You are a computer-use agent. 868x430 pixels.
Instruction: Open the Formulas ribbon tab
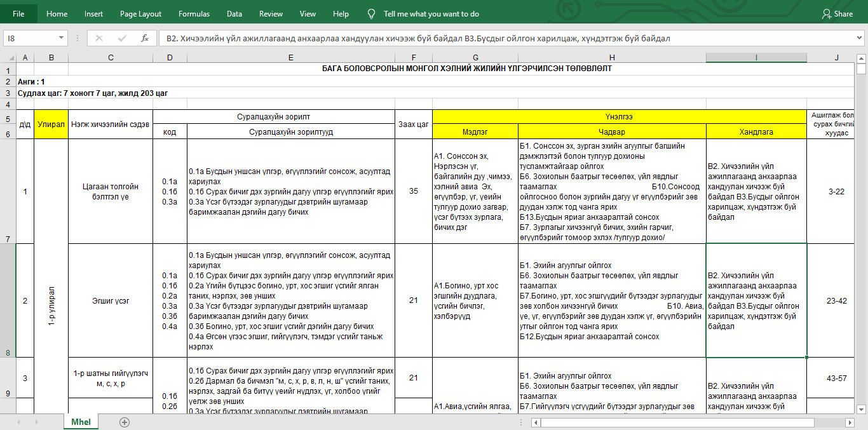click(x=194, y=13)
